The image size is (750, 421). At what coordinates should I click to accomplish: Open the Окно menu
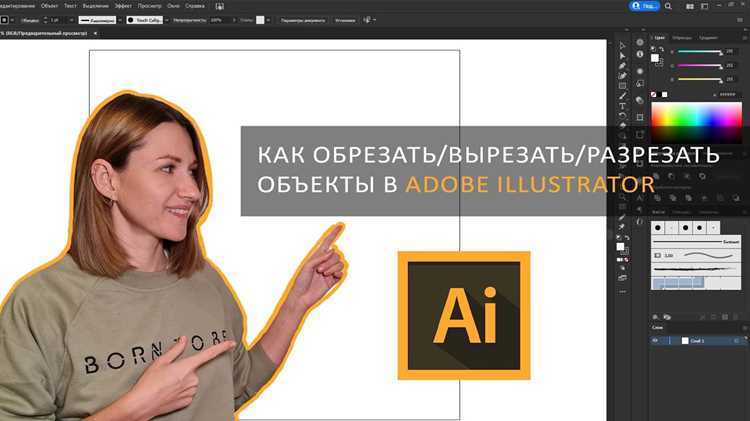tap(173, 6)
